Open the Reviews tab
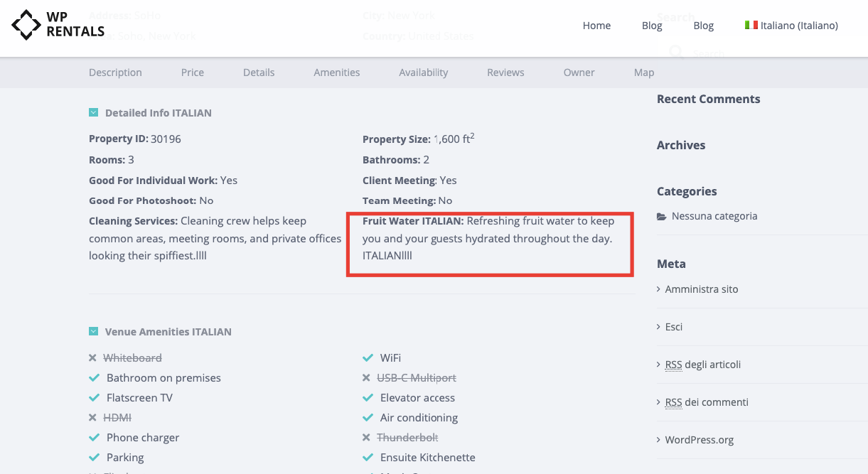Image resolution: width=868 pixels, height=474 pixels. pos(505,72)
